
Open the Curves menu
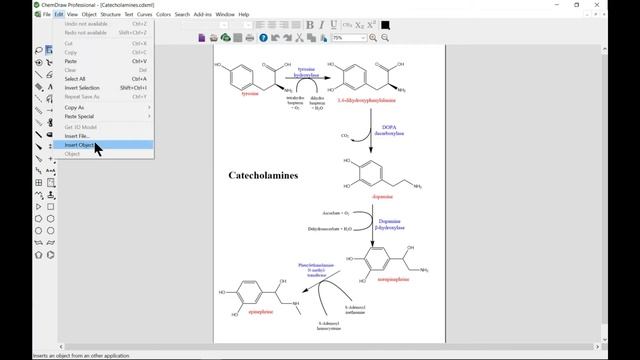[144, 14]
